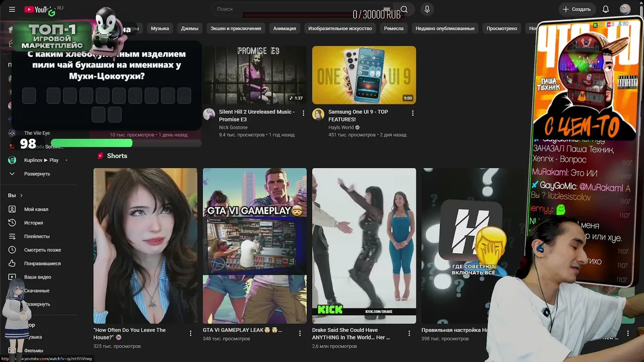Play the dark-haired girl short thumbnail

[145, 246]
